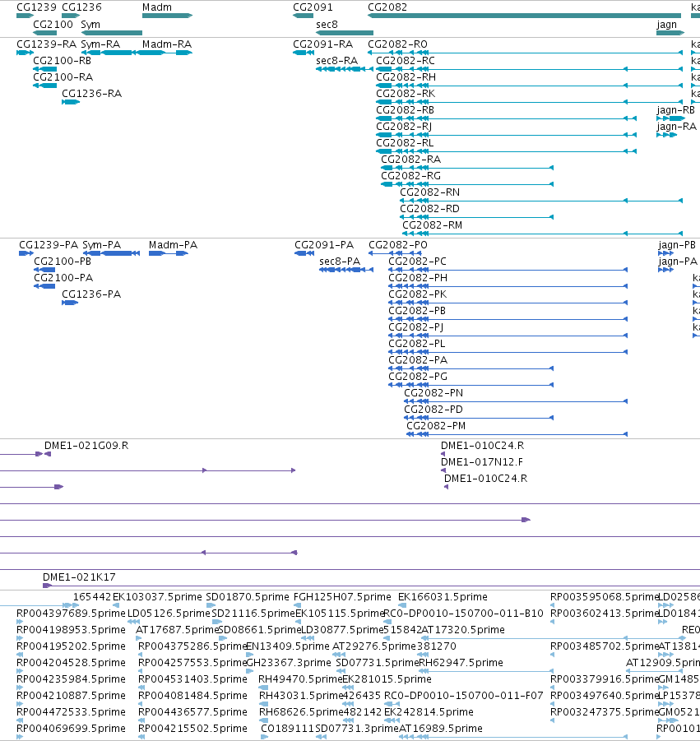
Task: Select the CG2100-RB transcript label
Action: (63, 61)
